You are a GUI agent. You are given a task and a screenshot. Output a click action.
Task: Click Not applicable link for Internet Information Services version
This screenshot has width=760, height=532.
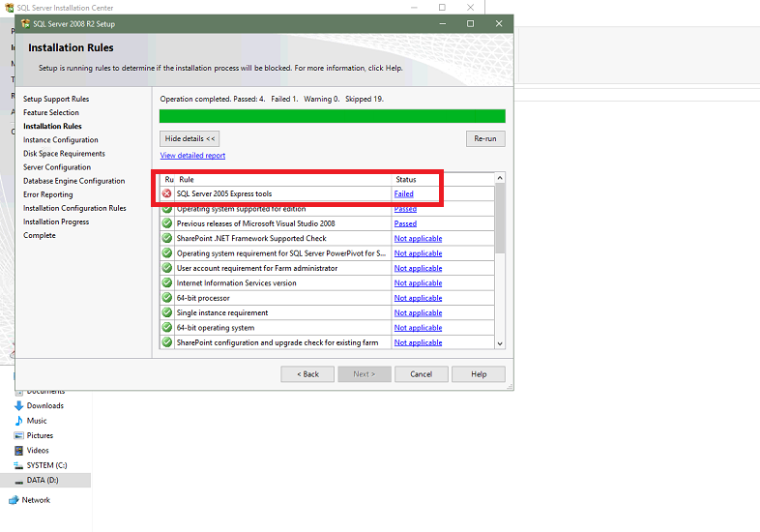tap(418, 282)
